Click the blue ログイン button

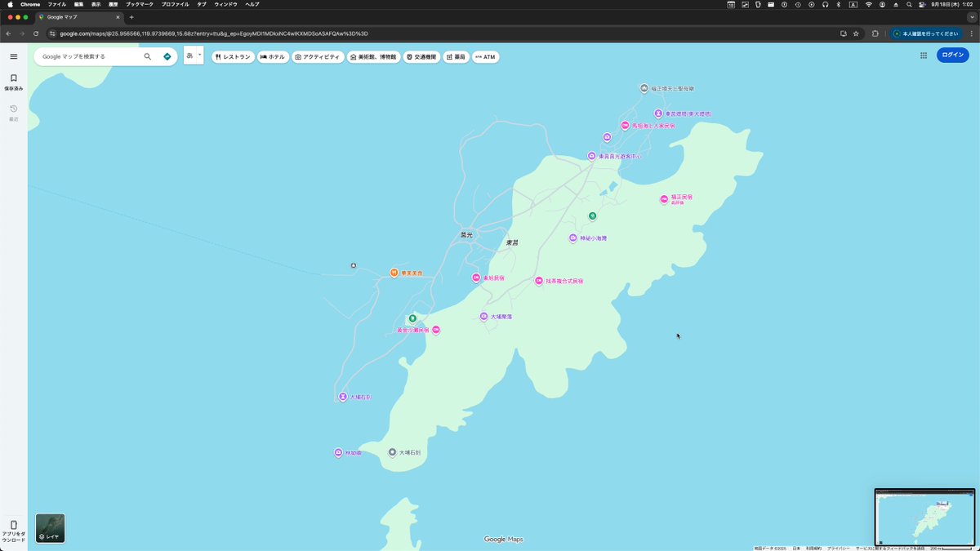coord(952,56)
